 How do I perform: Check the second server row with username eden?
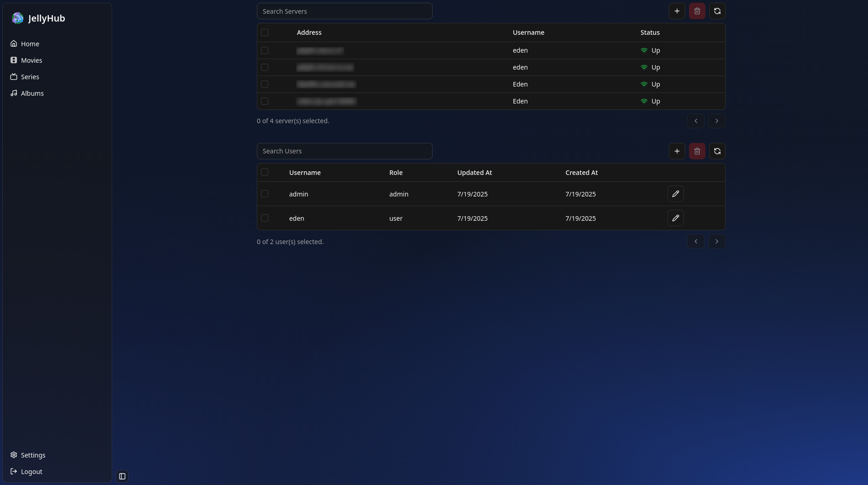click(x=265, y=67)
